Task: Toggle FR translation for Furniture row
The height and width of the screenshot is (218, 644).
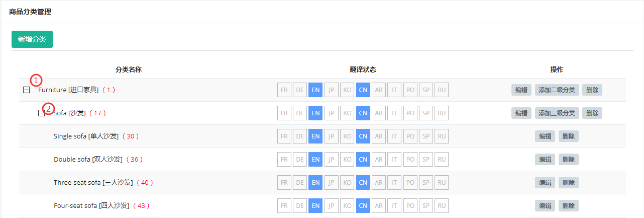Action: pos(284,90)
